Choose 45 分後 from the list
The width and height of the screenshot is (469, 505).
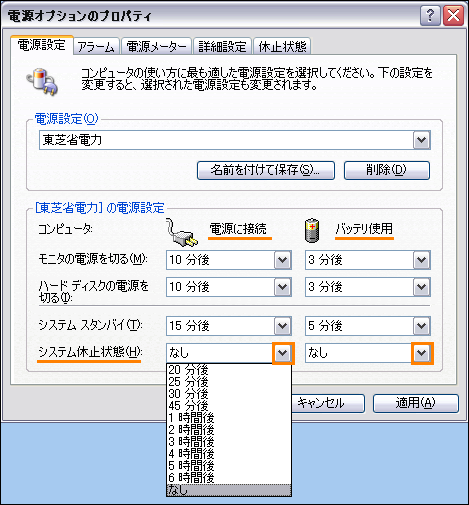coord(229,406)
